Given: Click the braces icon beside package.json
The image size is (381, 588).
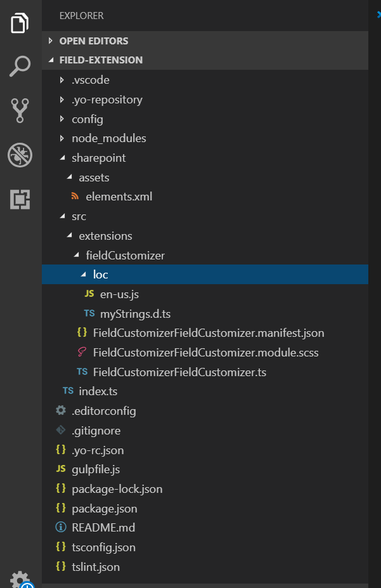Looking at the screenshot, I should [61, 507].
